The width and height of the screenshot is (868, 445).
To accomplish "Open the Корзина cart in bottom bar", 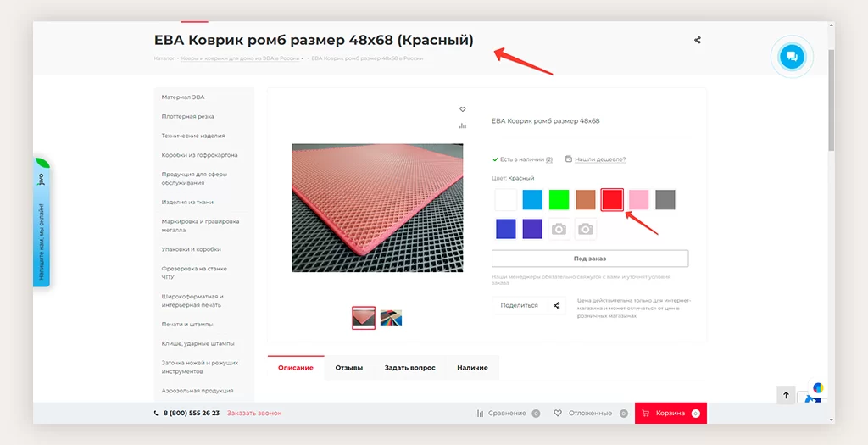I will (670, 413).
